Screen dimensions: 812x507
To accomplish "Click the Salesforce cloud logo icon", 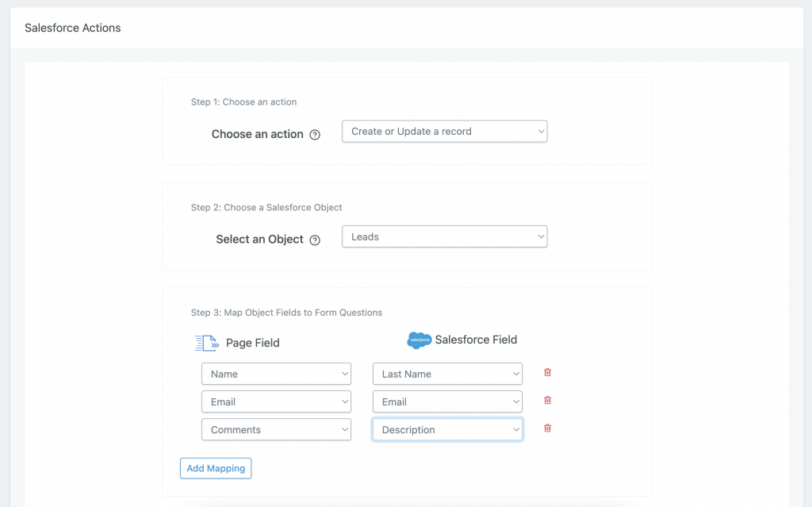I will coord(419,340).
